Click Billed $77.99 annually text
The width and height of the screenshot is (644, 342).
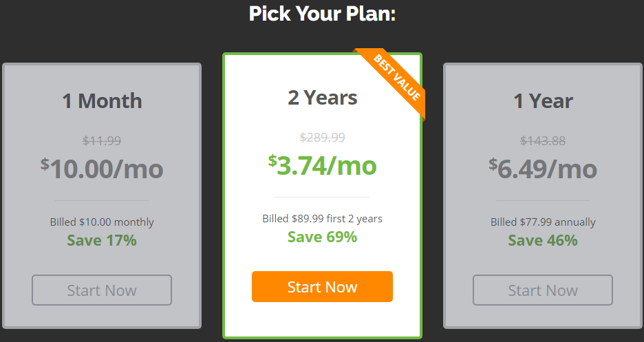pyautogui.click(x=543, y=222)
